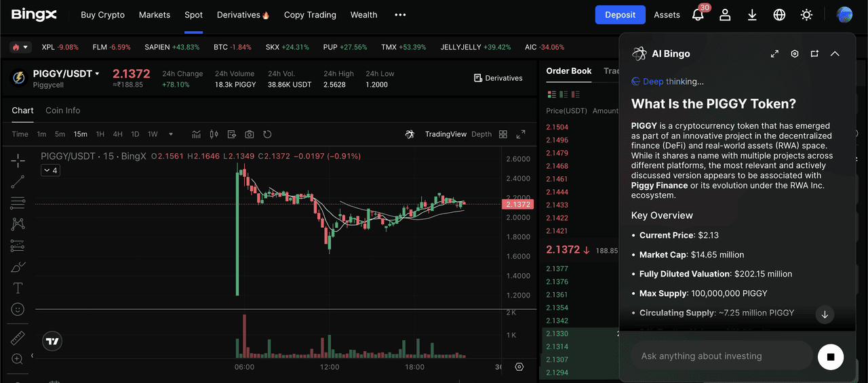Open the chart indicators icon
Screen dimensions: 868x383
197,134
